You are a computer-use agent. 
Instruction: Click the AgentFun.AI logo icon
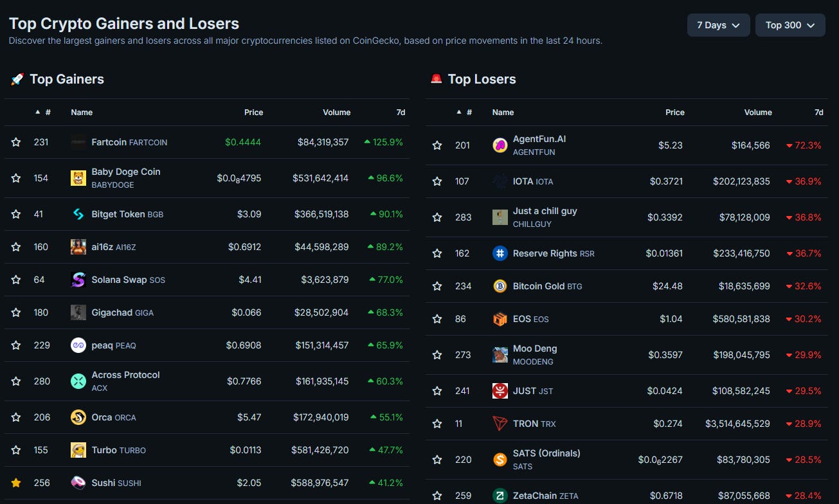(x=500, y=145)
